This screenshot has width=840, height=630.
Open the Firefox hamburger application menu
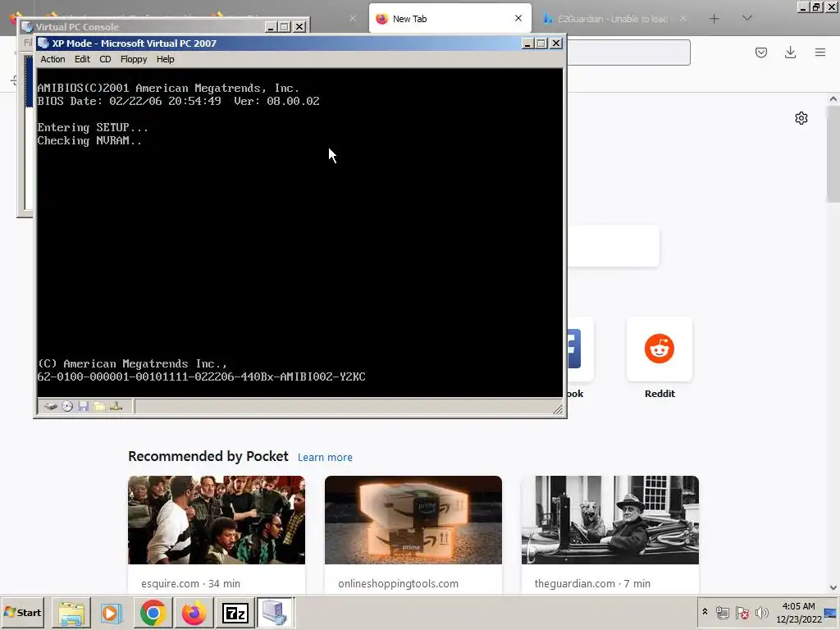(x=820, y=52)
